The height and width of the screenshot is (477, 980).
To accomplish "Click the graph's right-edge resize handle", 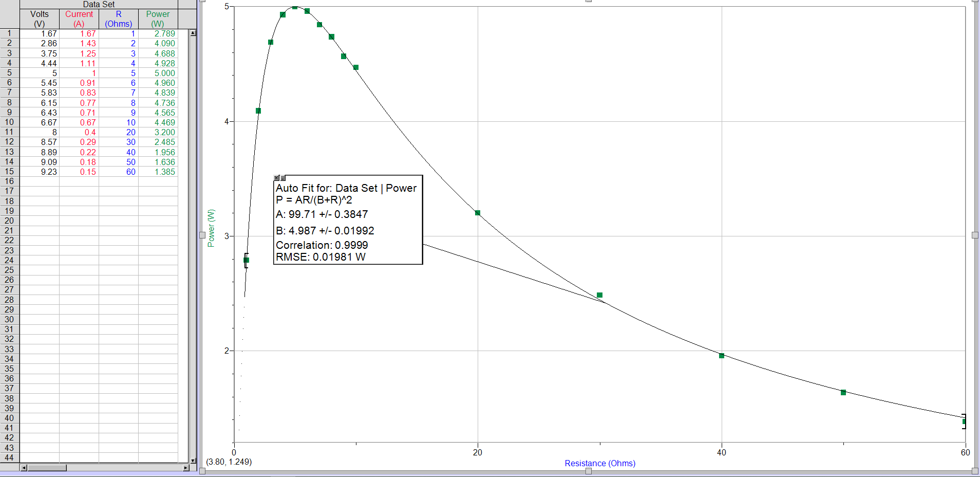I will [x=974, y=235].
